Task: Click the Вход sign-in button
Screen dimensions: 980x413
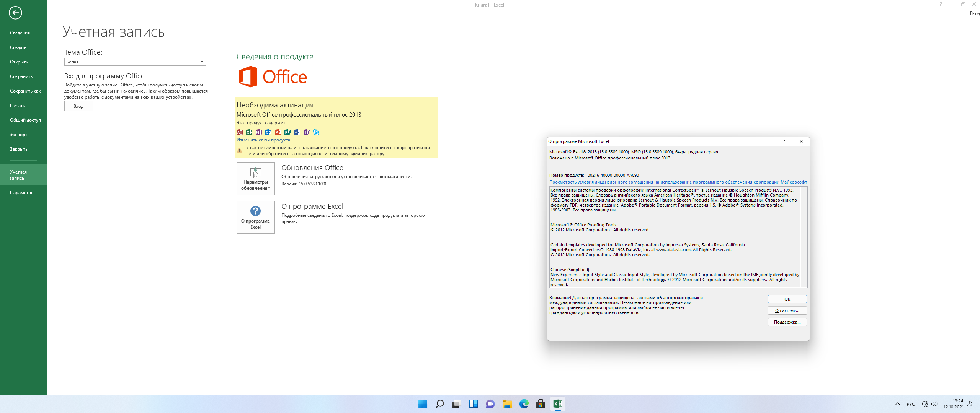Action: pos(78,106)
